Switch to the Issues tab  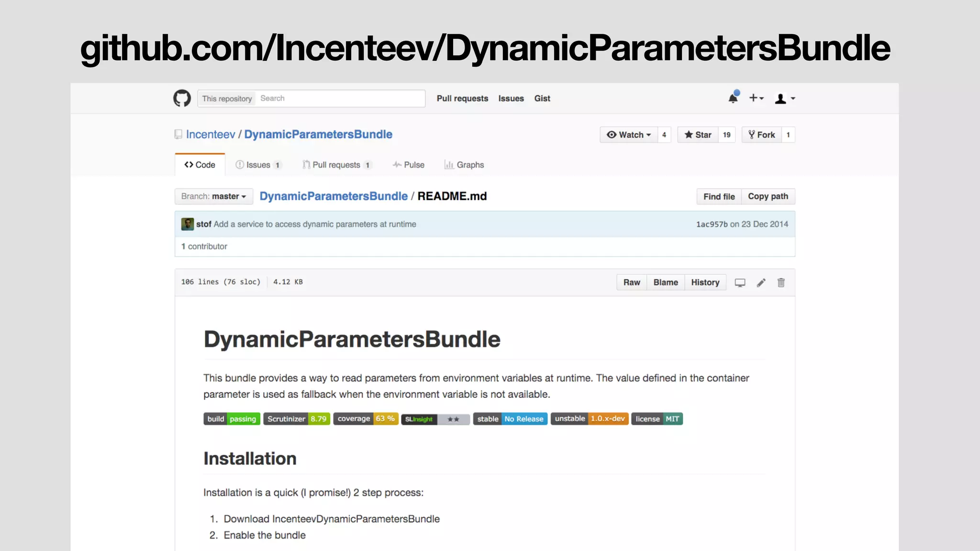258,165
